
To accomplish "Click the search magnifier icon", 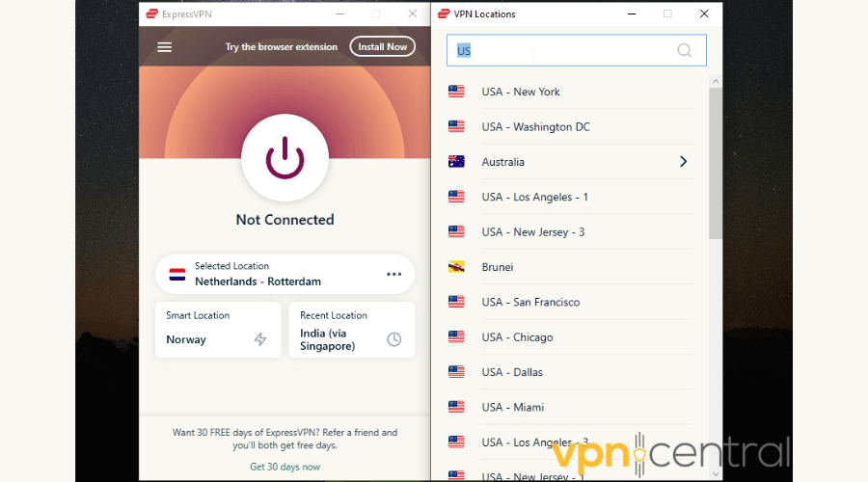I will 684,50.
